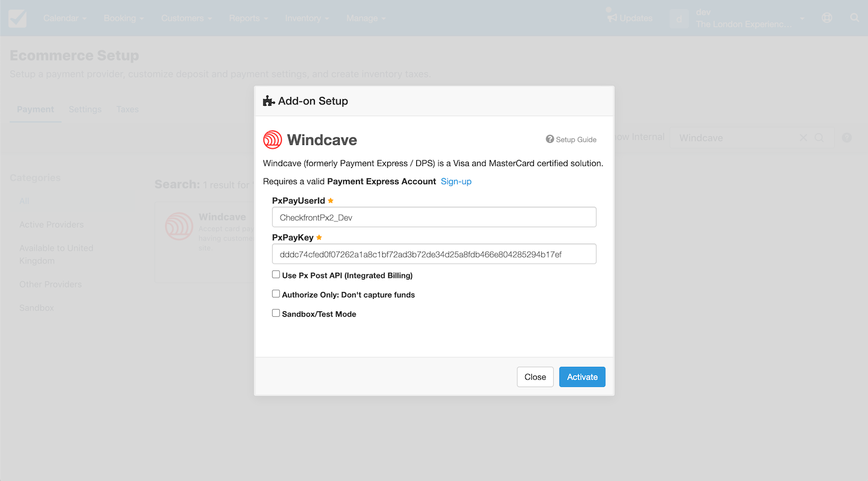The width and height of the screenshot is (868, 481).
Task: Expand the Booking menu
Action: click(124, 18)
